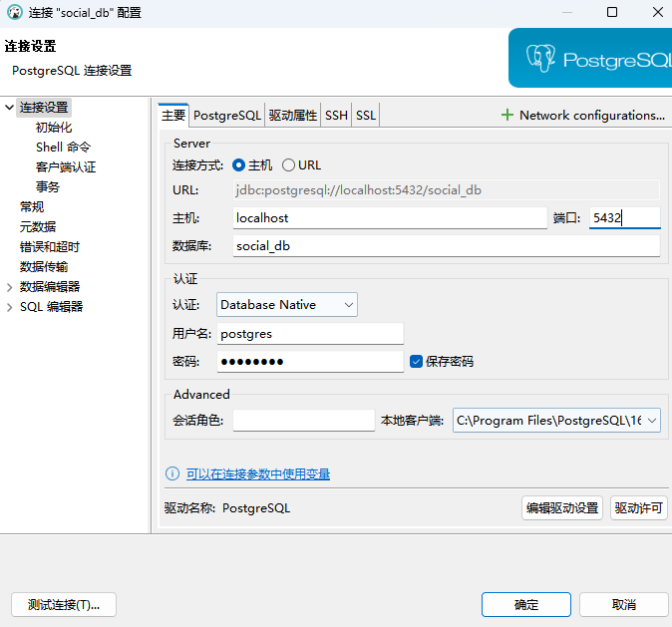
Task: Select 客户端认证 in the tree
Action: [x=66, y=167]
